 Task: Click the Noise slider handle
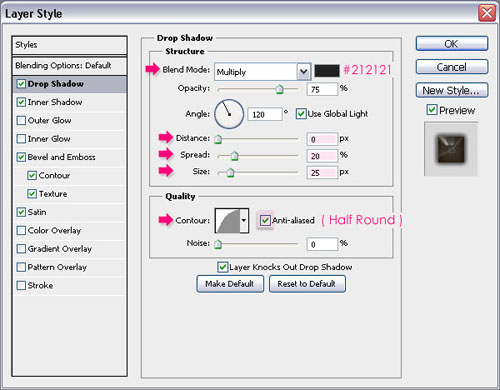(218, 244)
